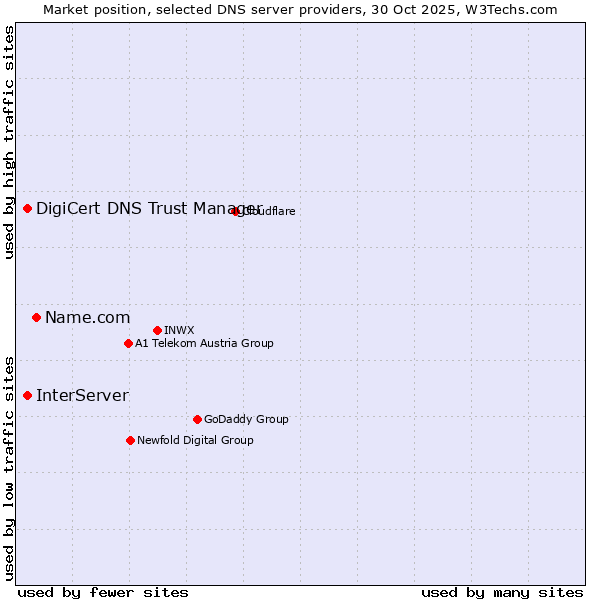Click the 'used by low traffic sites' label
This screenshot has height=600, width=600.
[x=9, y=468]
